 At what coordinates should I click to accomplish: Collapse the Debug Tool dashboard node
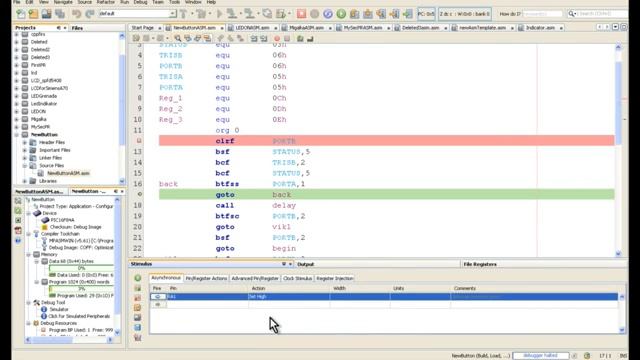(29, 302)
